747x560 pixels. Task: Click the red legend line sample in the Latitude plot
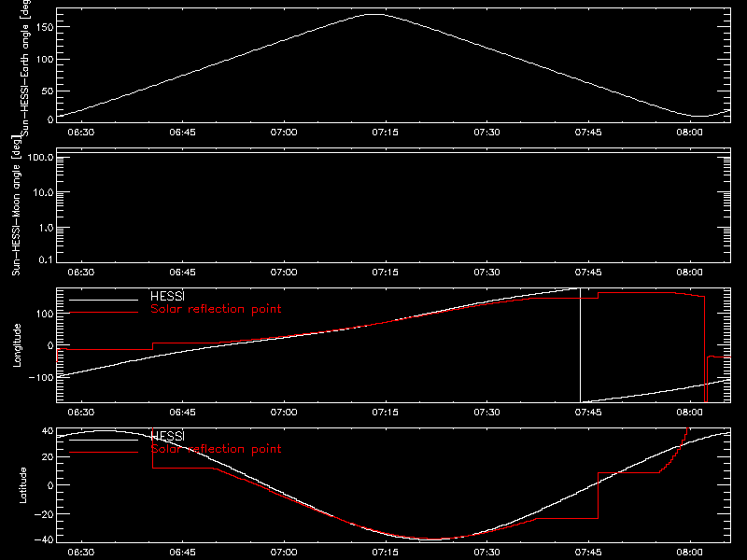point(104,453)
